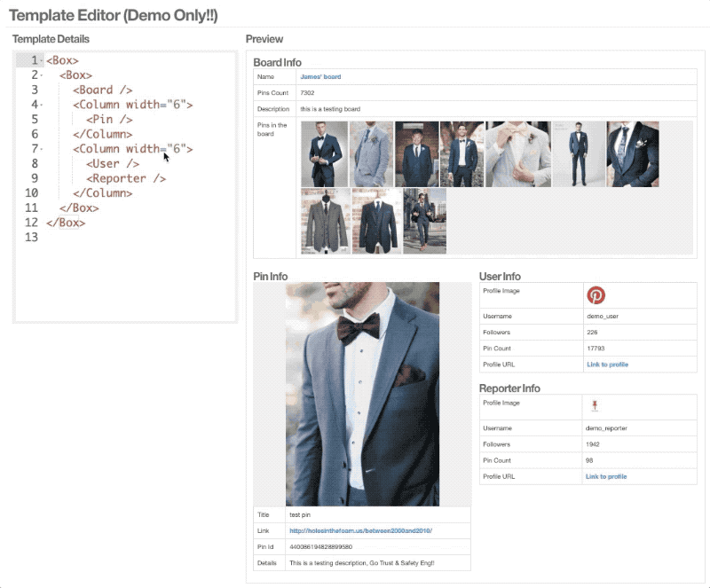
Task: Click the '</Column>' tag on line 6
Action: 103,135
